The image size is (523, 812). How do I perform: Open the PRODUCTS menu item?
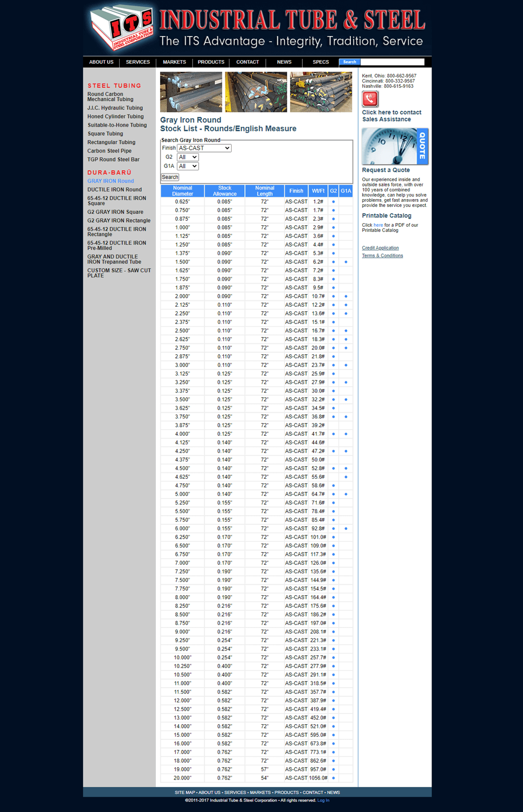point(211,62)
